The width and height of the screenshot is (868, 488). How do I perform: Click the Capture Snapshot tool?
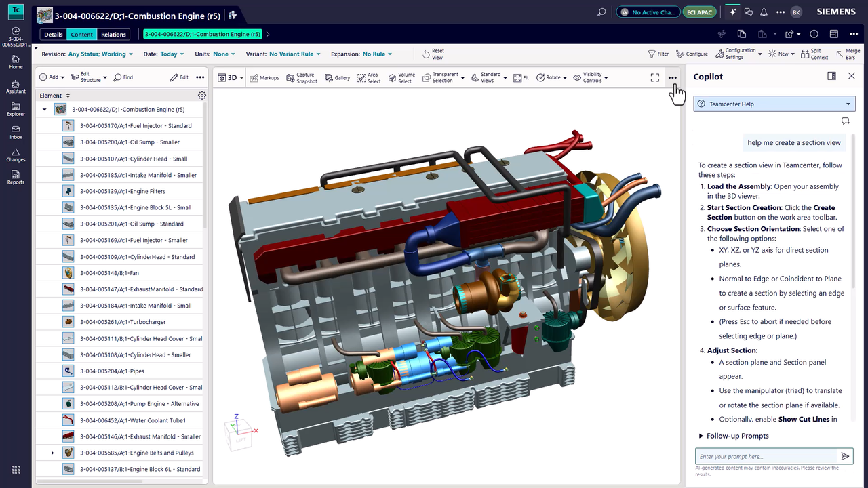pos(301,78)
